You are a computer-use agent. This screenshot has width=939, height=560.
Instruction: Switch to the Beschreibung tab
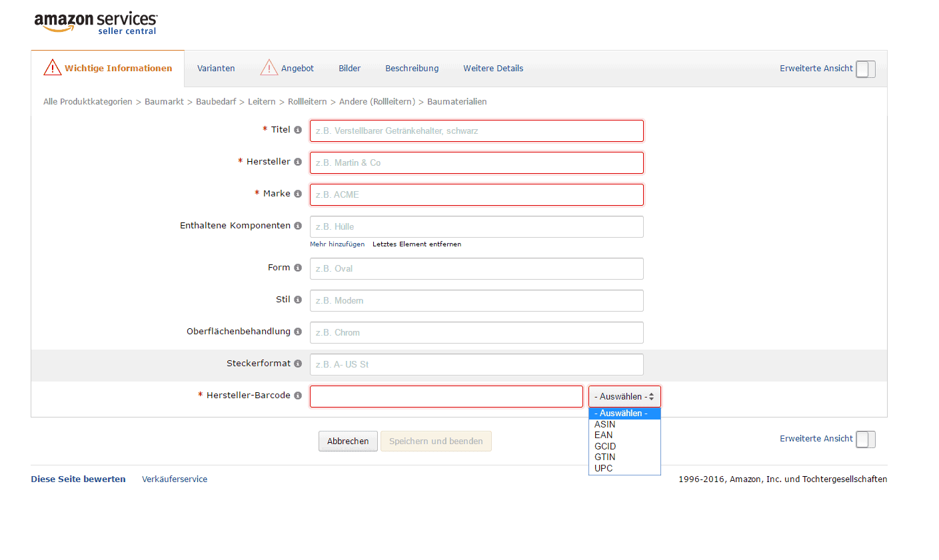(412, 69)
